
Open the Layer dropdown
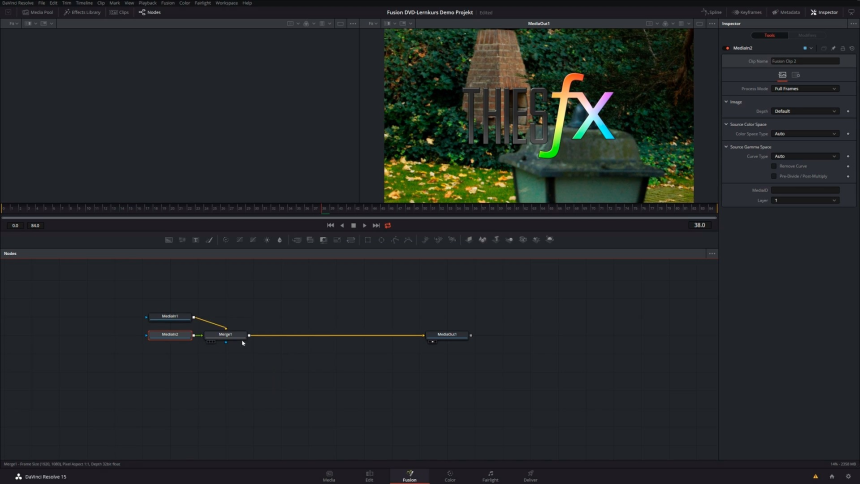tap(805, 200)
